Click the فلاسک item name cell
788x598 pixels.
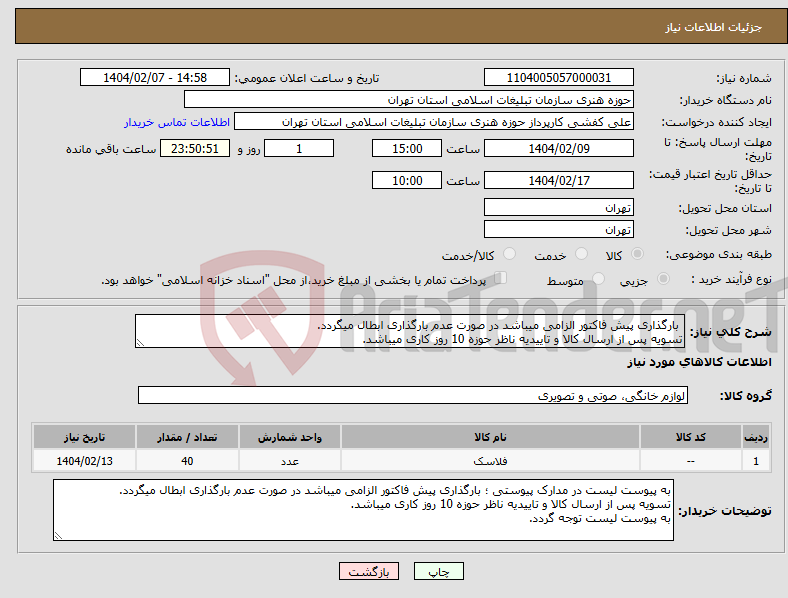(490, 461)
